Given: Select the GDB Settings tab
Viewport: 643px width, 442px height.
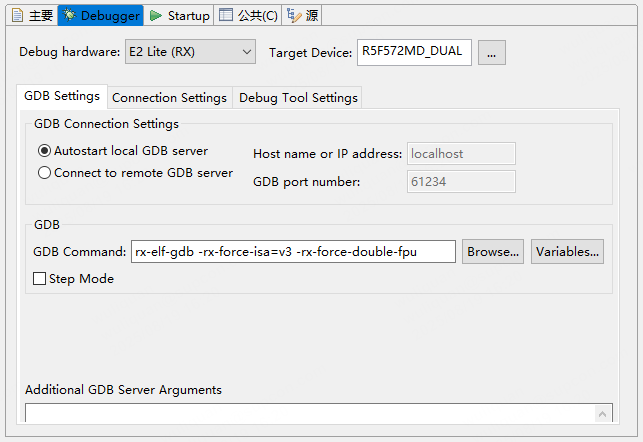Looking at the screenshot, I should (x=62, y=96).
